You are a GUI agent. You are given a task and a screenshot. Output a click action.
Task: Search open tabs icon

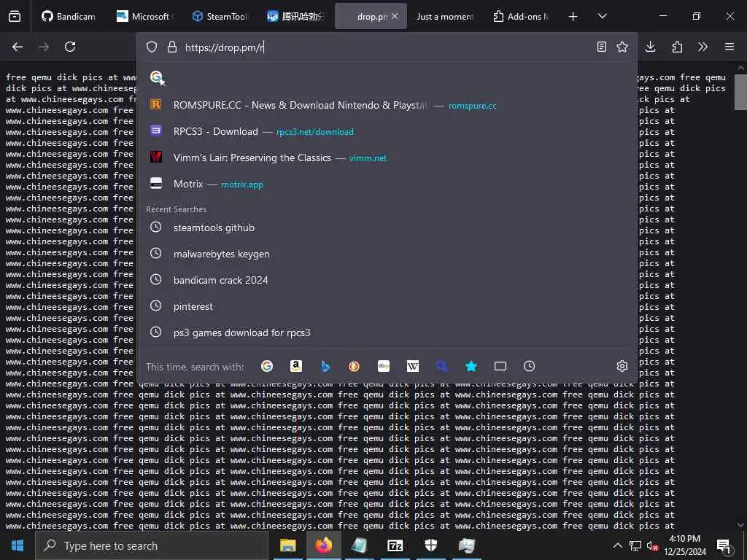(500, 366)
